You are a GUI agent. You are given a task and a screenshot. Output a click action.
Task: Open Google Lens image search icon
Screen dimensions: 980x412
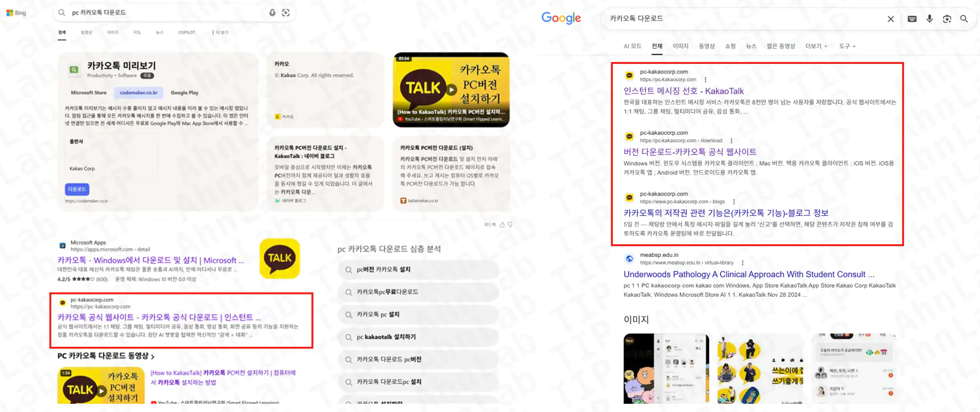coord(946,19)
